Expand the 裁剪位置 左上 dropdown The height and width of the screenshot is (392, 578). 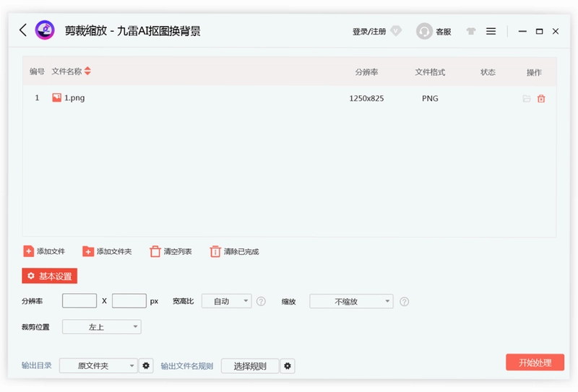[102, 327]
